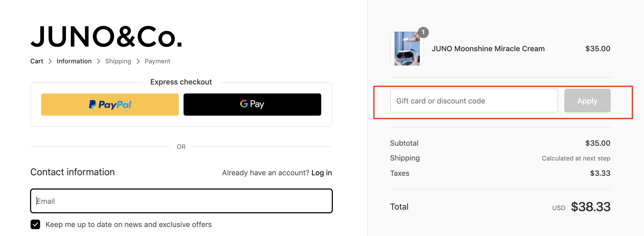Screen dimensions: 644x236
Task: Select the Shipping breadcrumb step
Action: (118, 61)
